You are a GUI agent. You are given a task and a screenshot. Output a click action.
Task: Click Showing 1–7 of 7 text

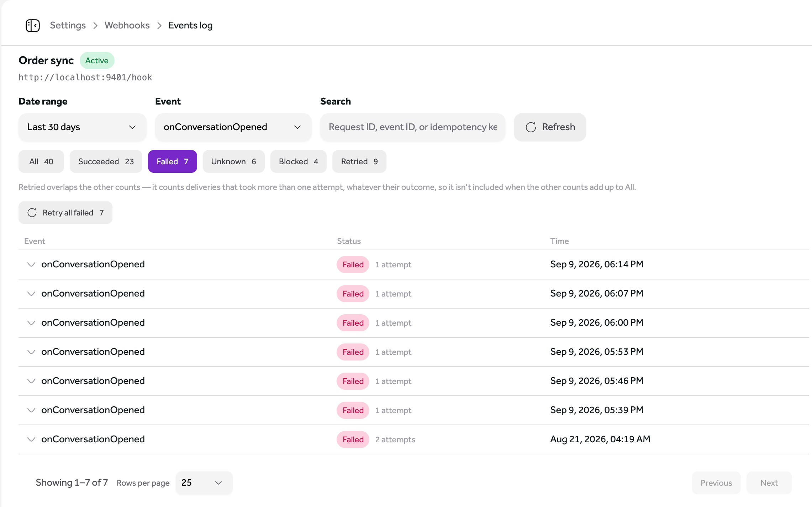coord(72,483)
